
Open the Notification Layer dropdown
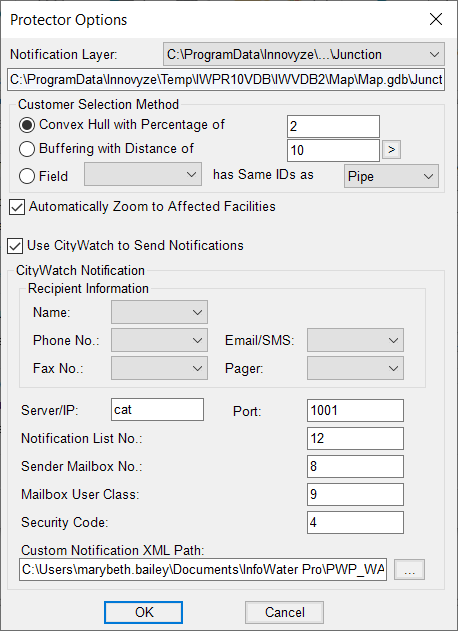(x=304, y=54)
